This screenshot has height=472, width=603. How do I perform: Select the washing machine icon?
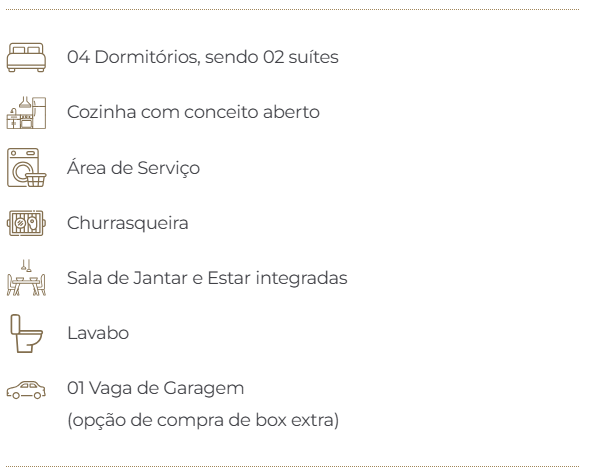pos(24,168)
